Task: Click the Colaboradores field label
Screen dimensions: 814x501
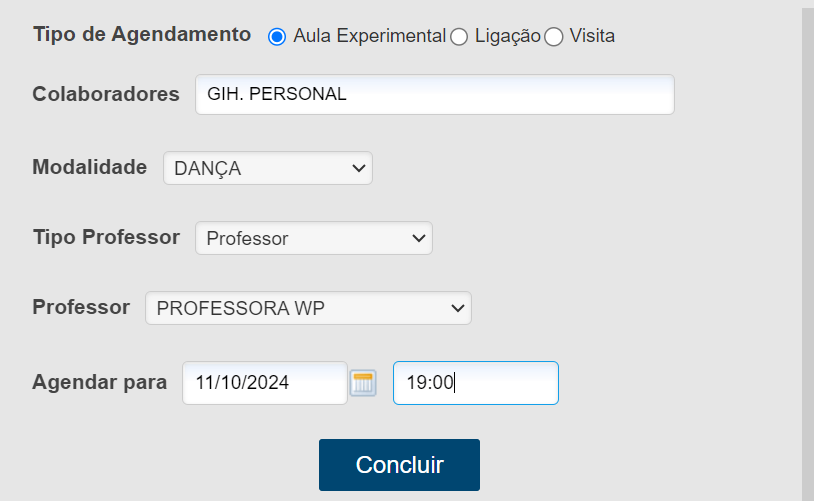Action: coord(106,94)
